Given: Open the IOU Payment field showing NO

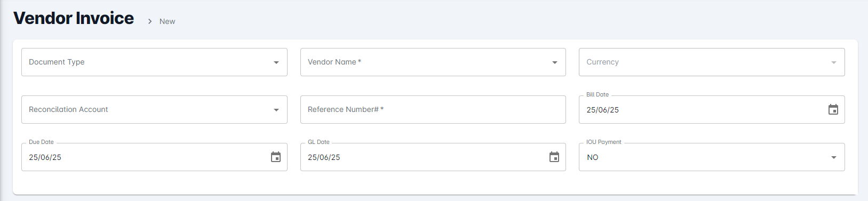Looking at the screenshot, I should tap(712, 157).
